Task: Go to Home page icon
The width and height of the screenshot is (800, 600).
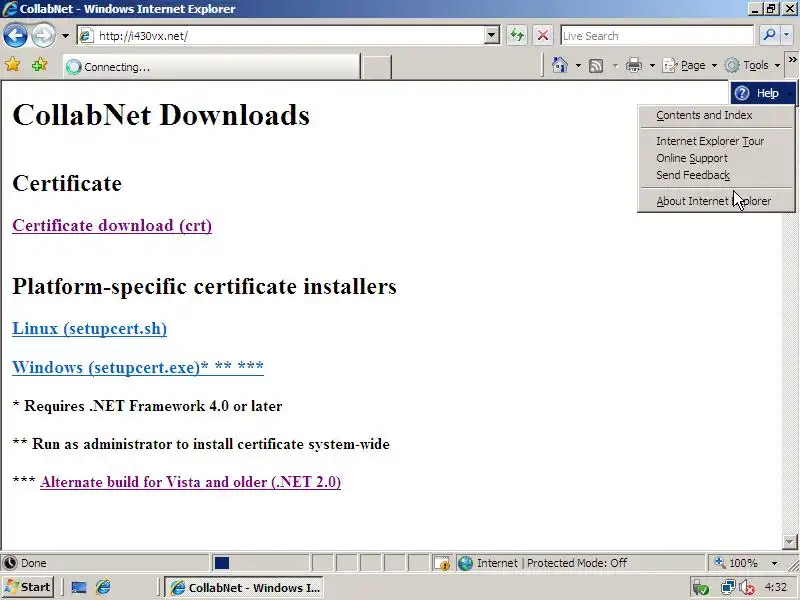Action: pyautogui.click(x=560, y=65)
